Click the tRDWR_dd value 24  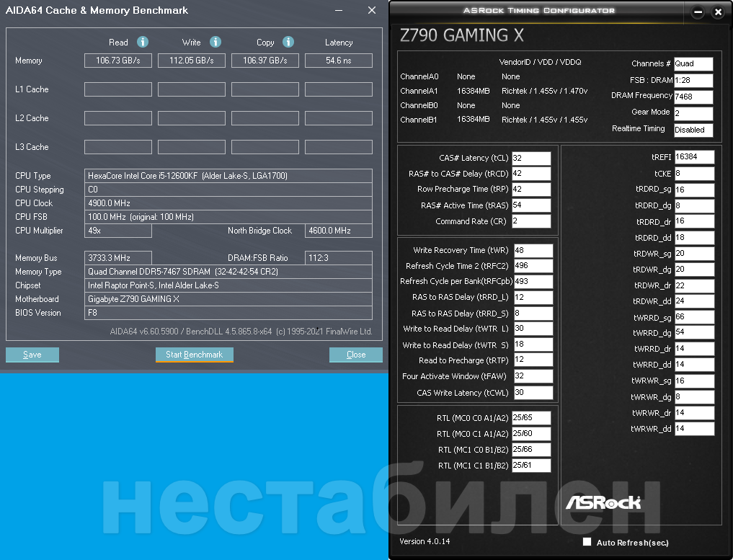tap(695, 301)
